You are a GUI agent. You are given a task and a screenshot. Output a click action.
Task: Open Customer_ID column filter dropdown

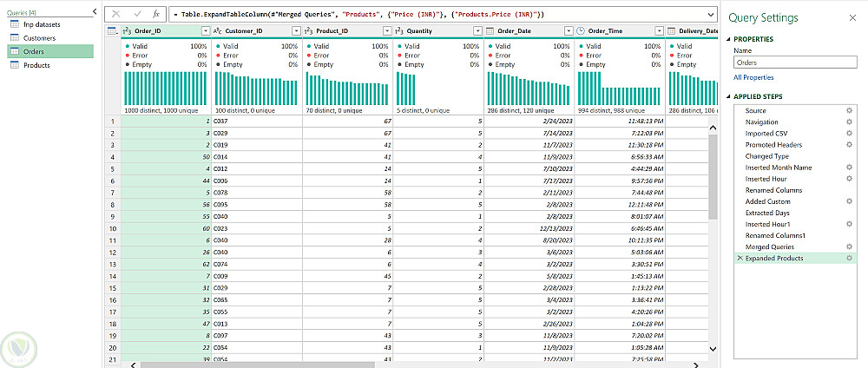(296, 31)
